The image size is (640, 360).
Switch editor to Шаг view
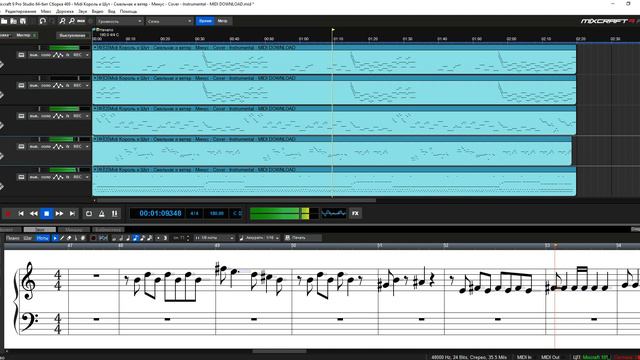27,238
